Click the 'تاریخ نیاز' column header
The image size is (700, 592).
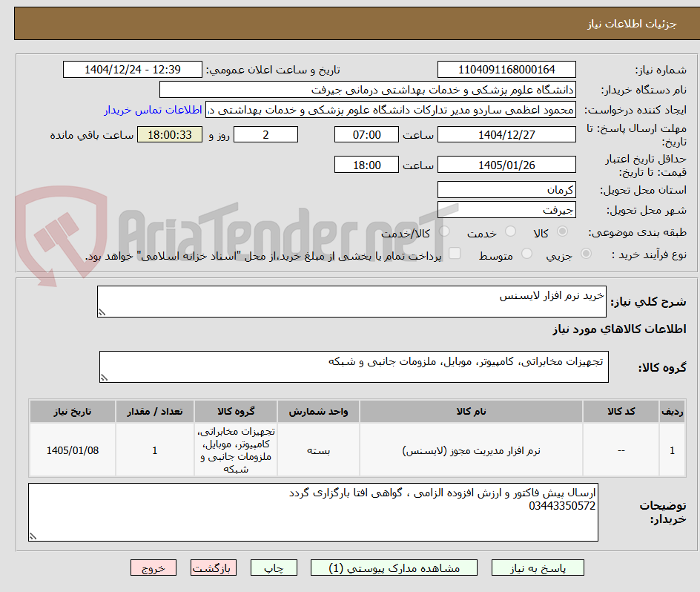[x=73, y=412]
